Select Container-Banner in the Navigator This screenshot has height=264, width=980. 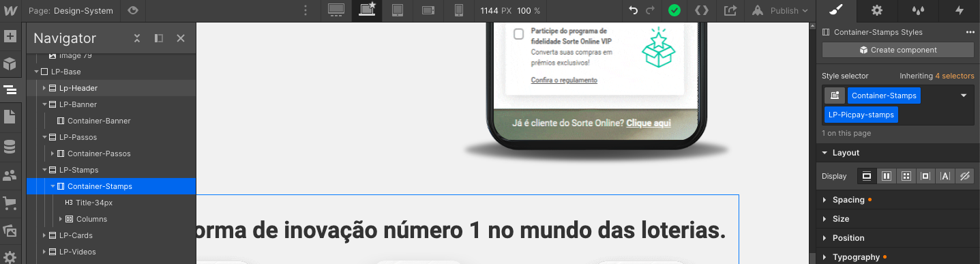click(x=99, y=121)
